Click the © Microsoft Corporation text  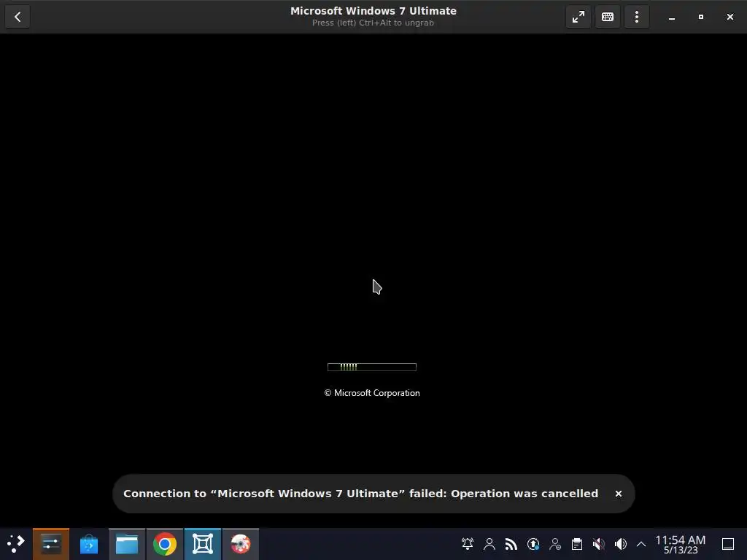tap(372, 393)
